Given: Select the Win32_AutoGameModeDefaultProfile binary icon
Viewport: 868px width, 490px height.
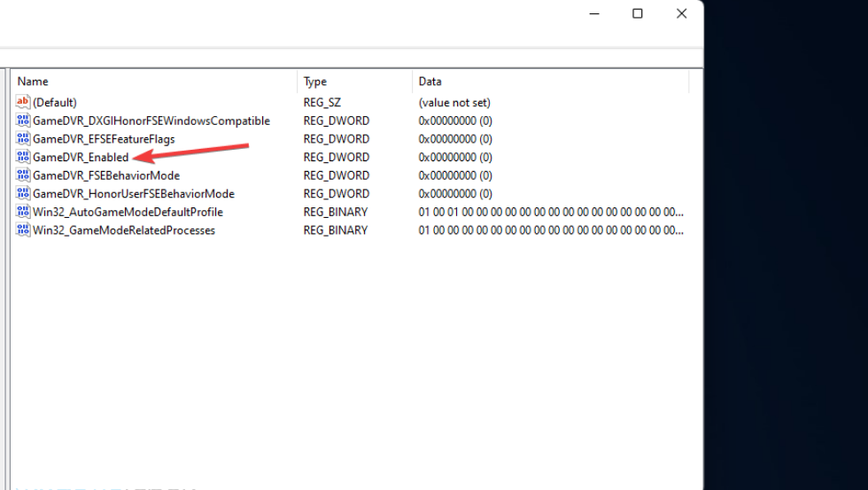Looking at the screenshot, I should coord(23,212).
